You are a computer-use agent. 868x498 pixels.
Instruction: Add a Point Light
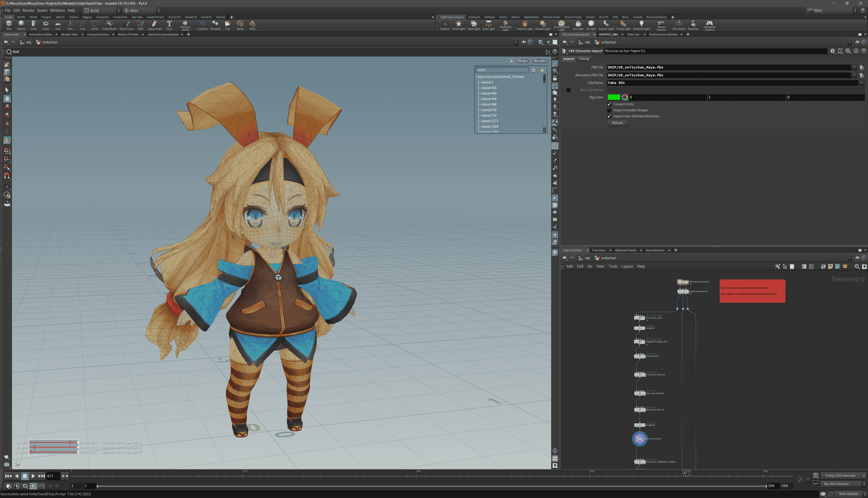point(459,25)
